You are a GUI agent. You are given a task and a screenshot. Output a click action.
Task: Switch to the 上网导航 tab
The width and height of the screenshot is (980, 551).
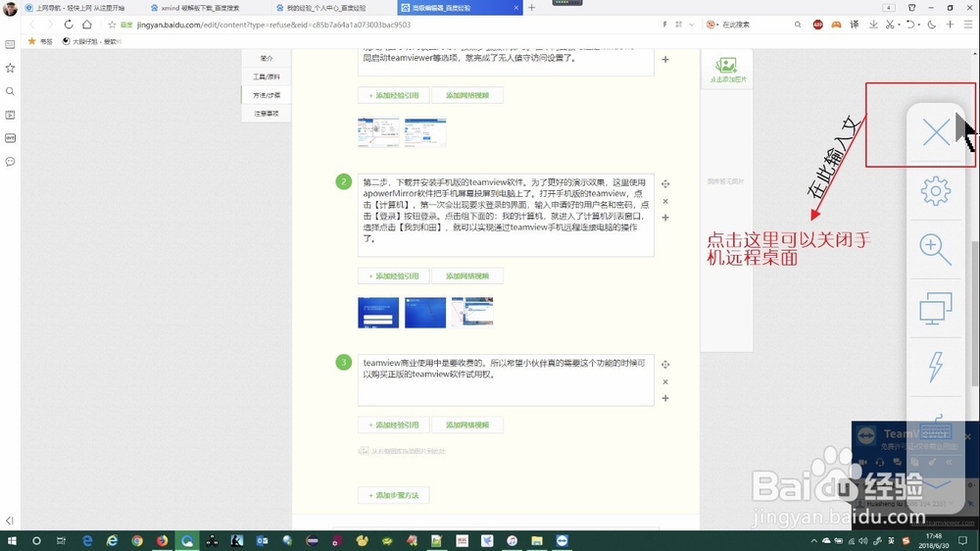(x=80, y=8)
